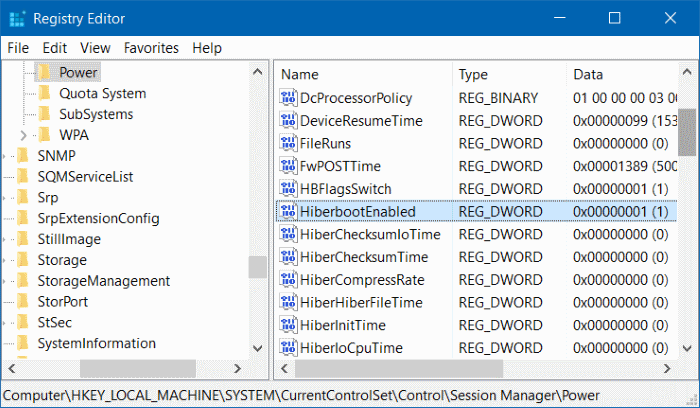Click the value icon of HiberInitTime

point(288,325)
